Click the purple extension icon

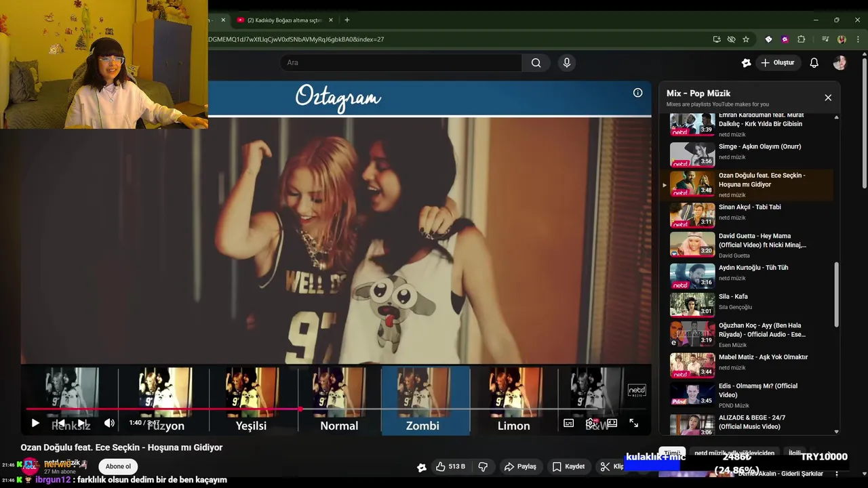[x=785, y=39]
